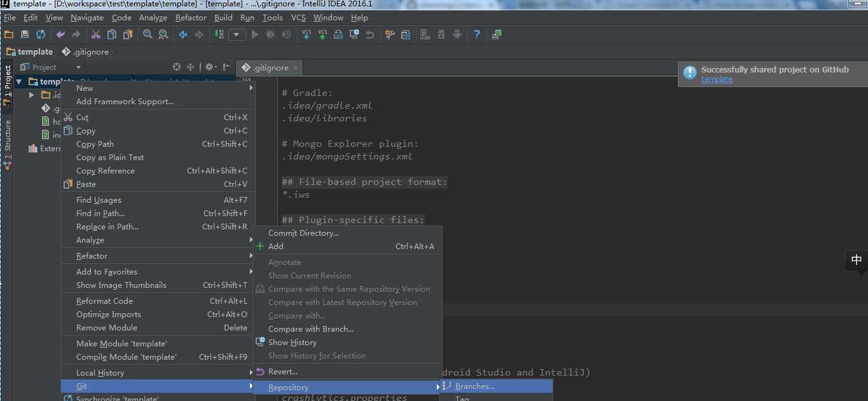Select Branches in Repository submenu

[497, 386]
